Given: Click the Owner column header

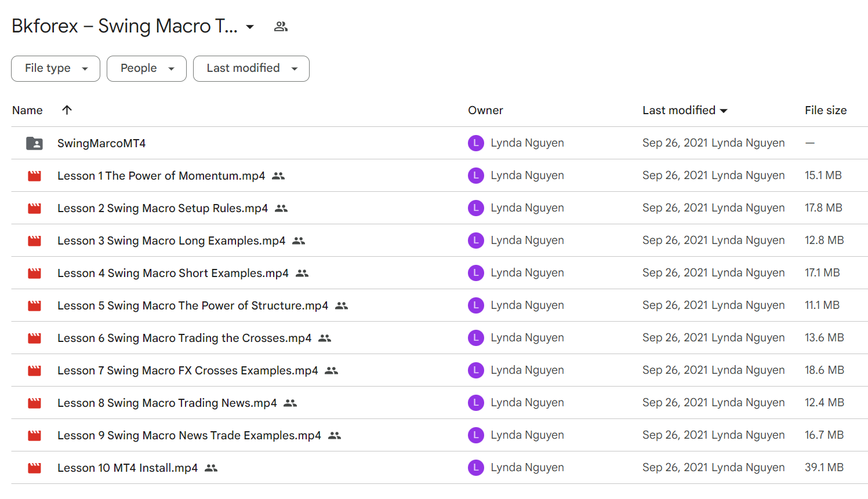Looking at the screenshot, I should click(x=485, y=110).
